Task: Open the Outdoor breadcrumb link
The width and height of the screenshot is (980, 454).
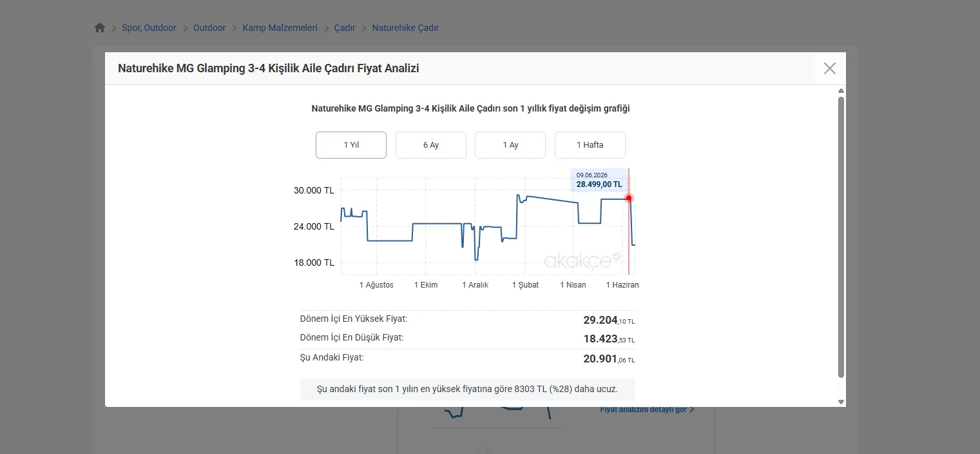Action: [209, 28]
